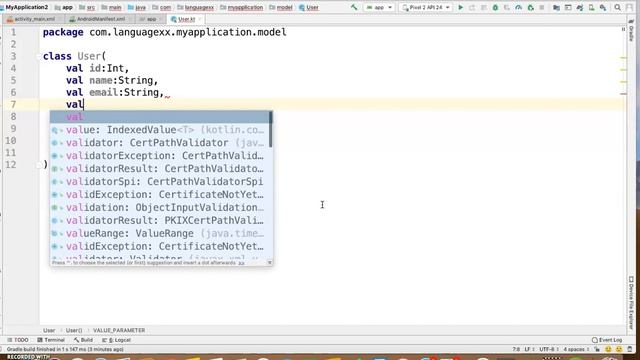Click the frowning face feedback icon
The image size is (640, 360).
pyautogui.click(x=619, y=349)
